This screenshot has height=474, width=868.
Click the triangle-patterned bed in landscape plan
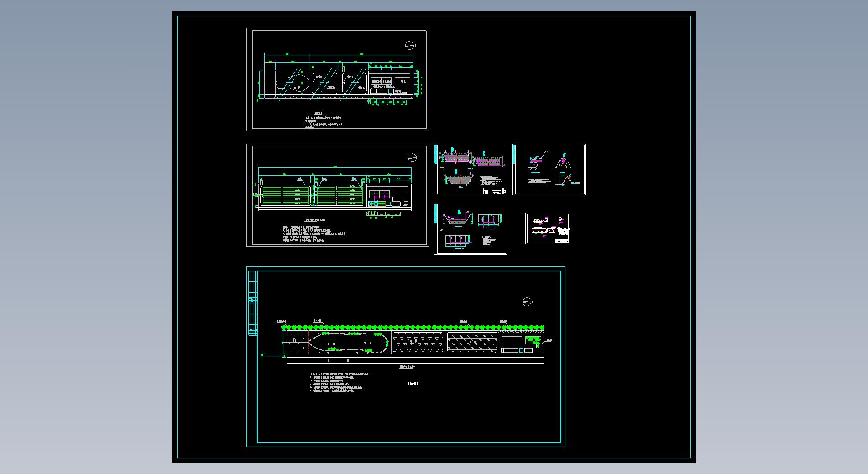coord(418,342)
